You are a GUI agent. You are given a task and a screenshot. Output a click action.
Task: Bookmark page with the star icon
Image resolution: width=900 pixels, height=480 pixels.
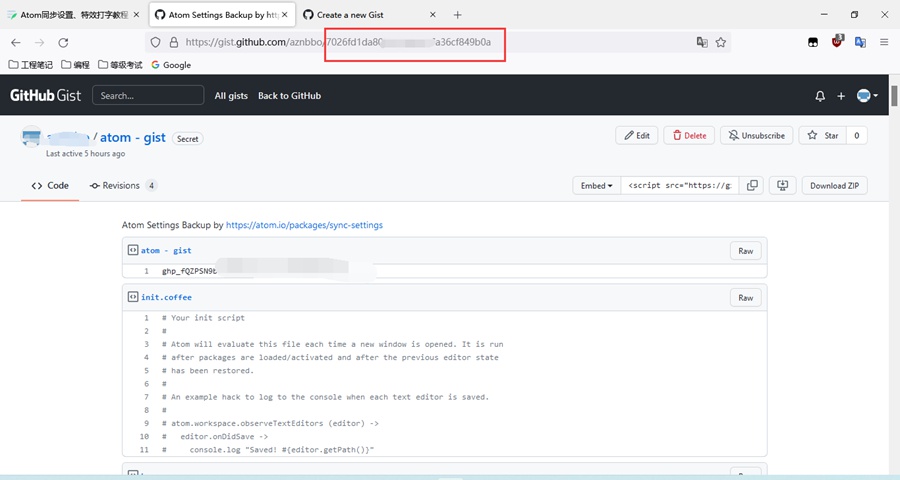[721, 42]
